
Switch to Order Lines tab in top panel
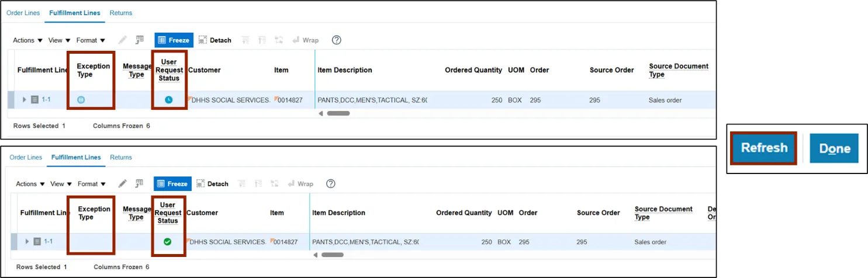23,13
